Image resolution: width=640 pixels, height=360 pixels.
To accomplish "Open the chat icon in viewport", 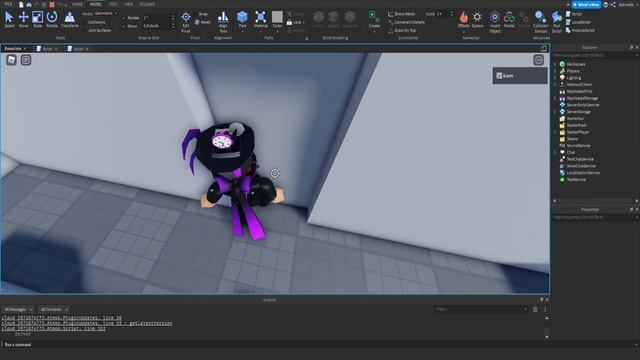I will tap(26, 60).
